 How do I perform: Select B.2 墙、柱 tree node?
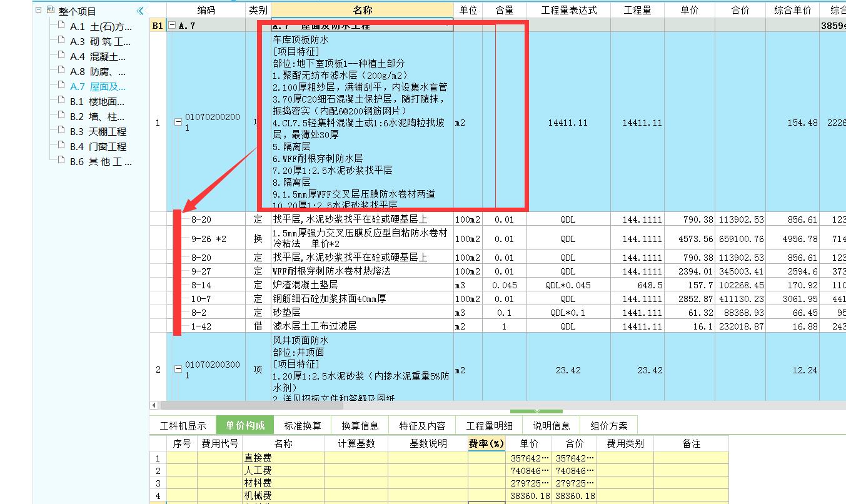point(98,116)
